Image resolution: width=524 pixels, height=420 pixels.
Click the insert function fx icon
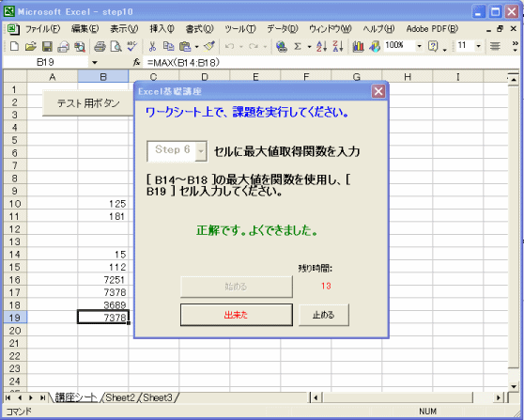click(136, 62)
